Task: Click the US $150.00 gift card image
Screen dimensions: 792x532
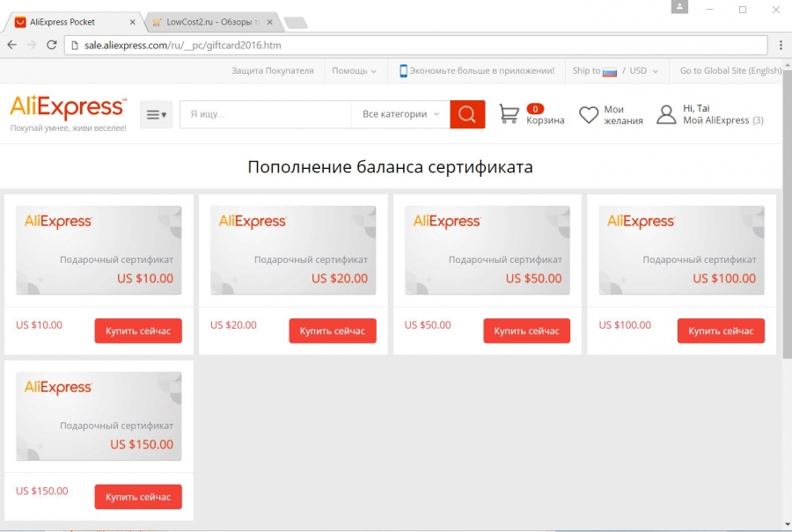Action: 99,416
